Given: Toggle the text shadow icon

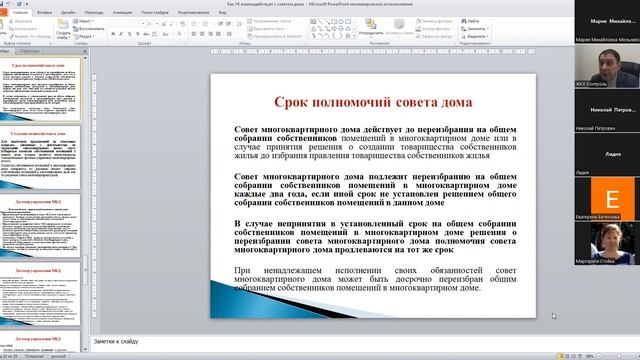Looking at the screenshot, I should point(138,34).
